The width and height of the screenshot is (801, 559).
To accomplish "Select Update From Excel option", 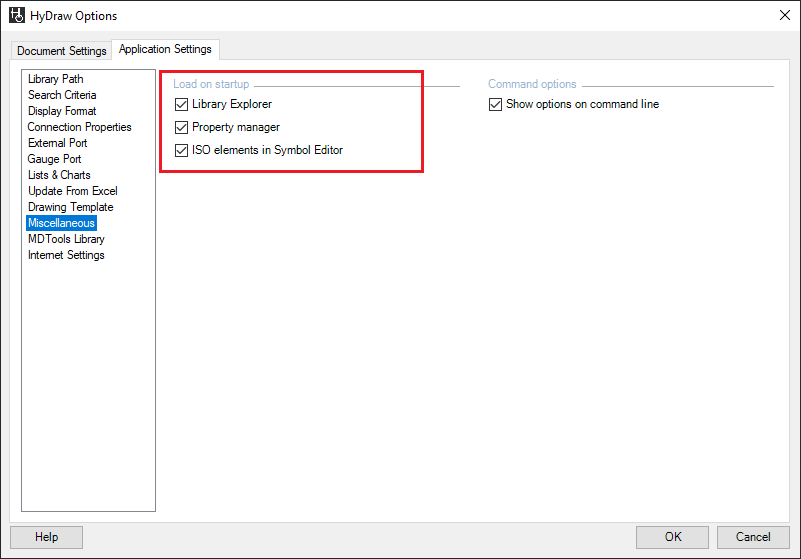I will pyautogui.click(x=72, y=191).
